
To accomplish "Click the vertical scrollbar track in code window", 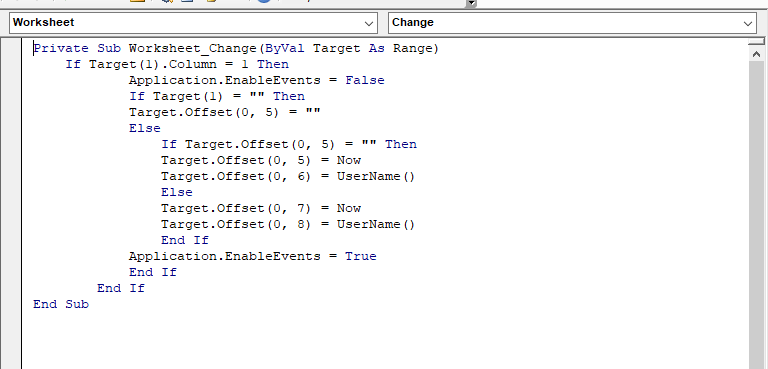I will [x=756, y=216].
